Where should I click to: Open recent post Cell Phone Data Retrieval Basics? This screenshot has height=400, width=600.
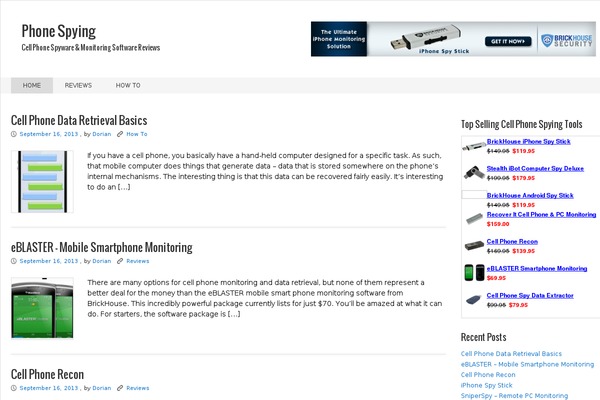click(x=511, y=354)
